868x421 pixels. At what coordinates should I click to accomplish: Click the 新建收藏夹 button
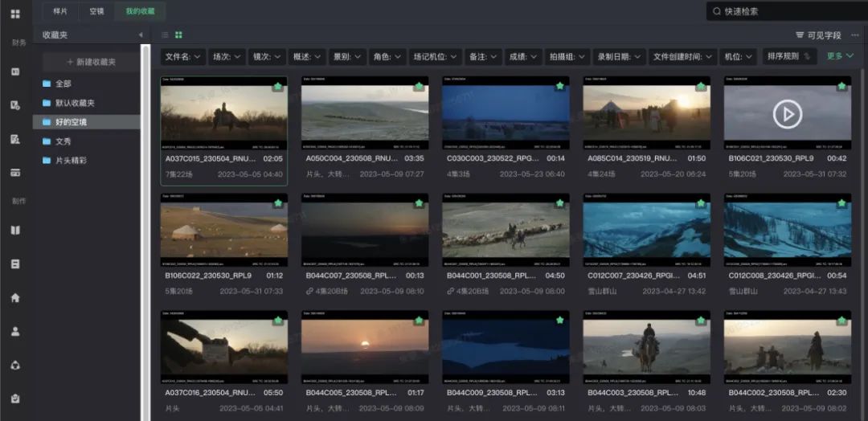pyautogui.click(x=92, y=62)
